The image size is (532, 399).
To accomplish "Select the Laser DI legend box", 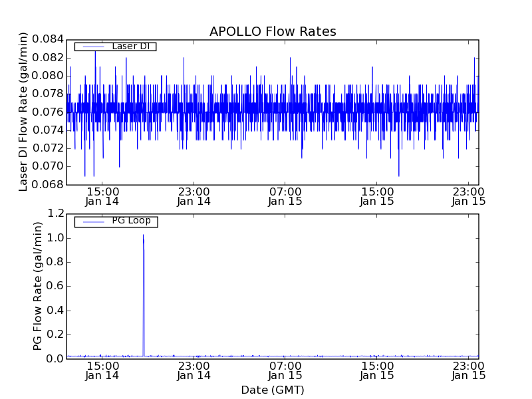I will tap(115, 47).
